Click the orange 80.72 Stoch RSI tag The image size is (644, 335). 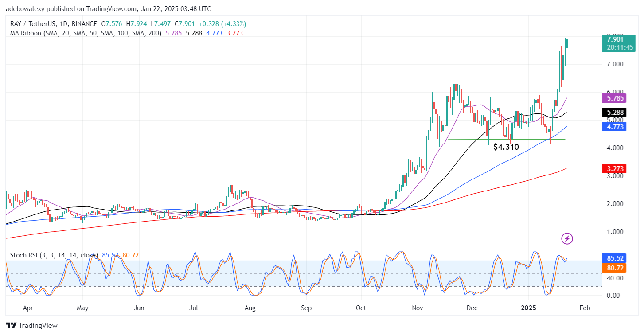coord(614,268)
